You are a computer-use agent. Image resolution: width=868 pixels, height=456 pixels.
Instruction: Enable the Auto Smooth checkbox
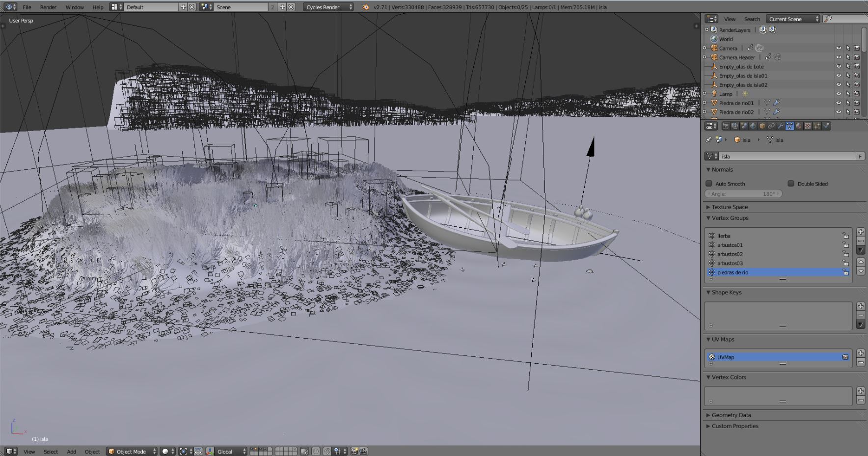tap(709, 184)
